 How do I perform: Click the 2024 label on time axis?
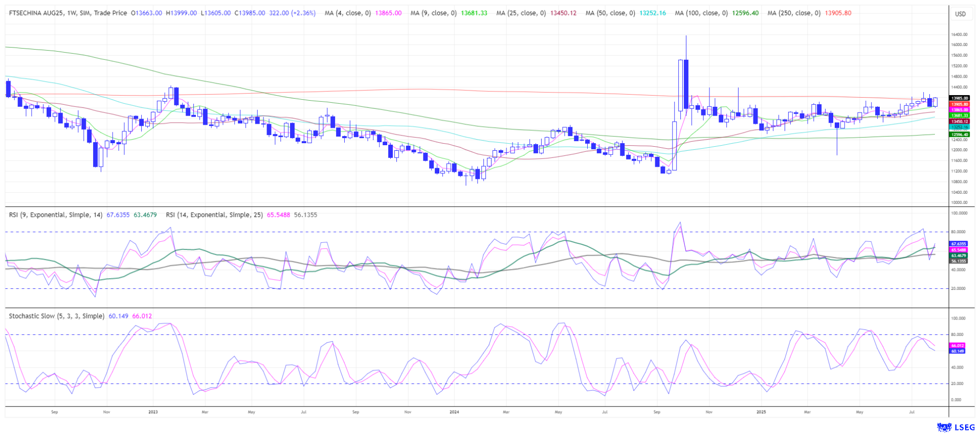click(x=454, y=412)
